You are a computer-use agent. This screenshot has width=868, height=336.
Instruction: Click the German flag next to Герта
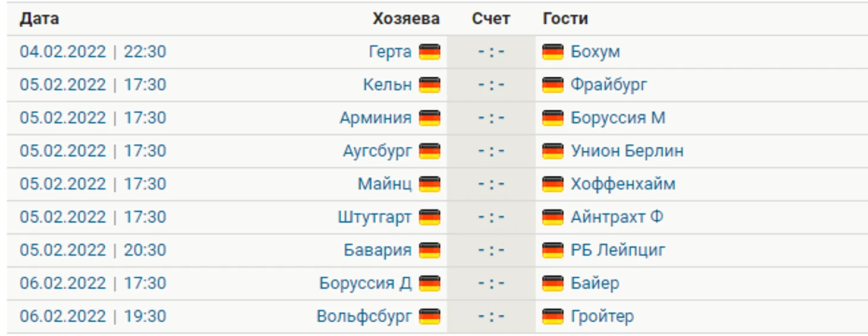429,52
